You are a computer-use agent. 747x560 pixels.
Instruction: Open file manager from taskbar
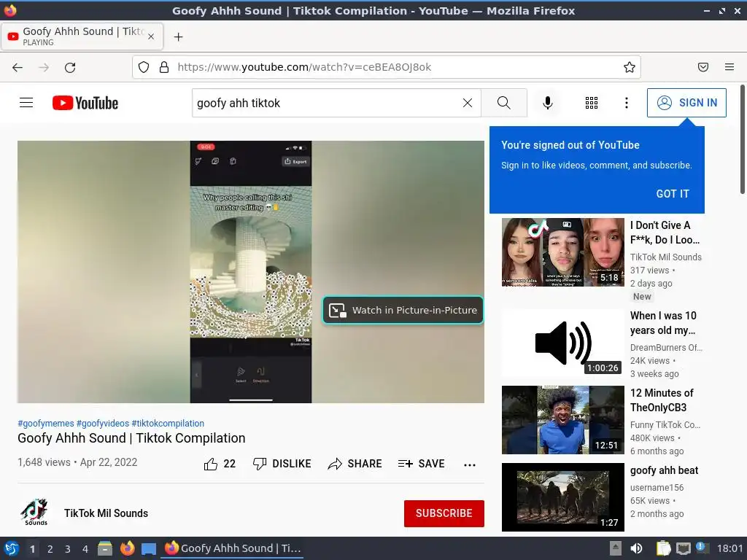(x=105, y=548)
